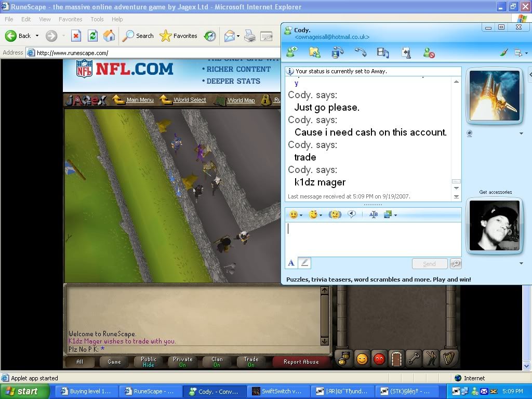532x399 pixels.
Task: Open RuneScape options wrench icon
Action: tap(413, 358)
